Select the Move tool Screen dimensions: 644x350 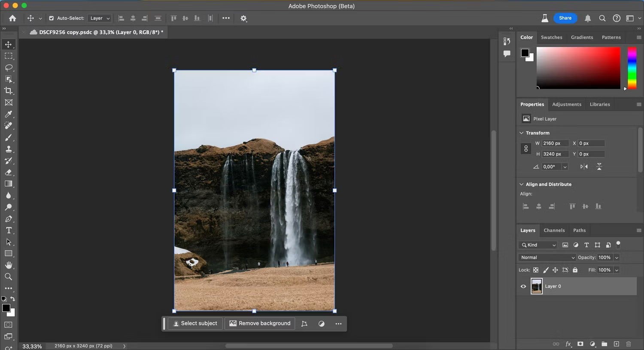9,44
